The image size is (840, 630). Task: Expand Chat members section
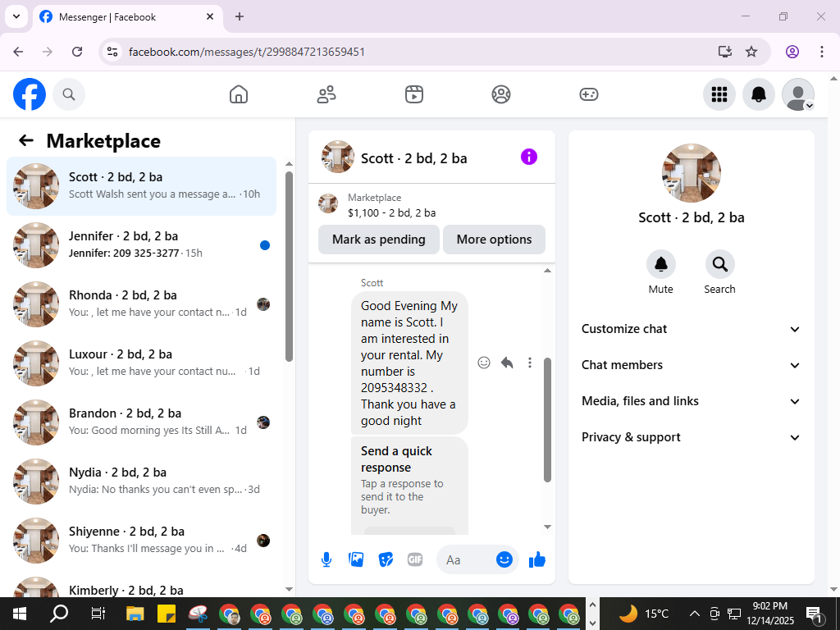[691, 365]
